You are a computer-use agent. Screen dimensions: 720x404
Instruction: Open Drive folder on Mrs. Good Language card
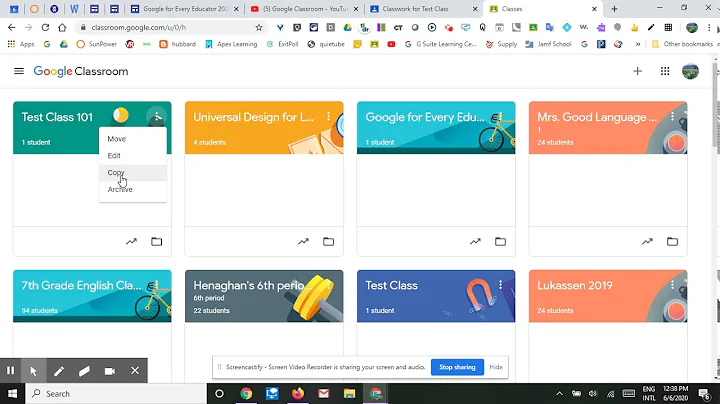point(672,241)
